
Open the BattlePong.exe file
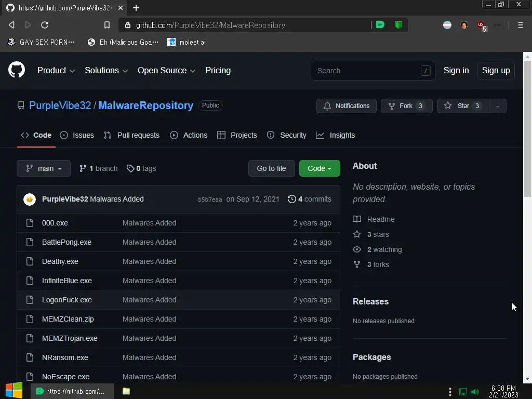point(67,242)
